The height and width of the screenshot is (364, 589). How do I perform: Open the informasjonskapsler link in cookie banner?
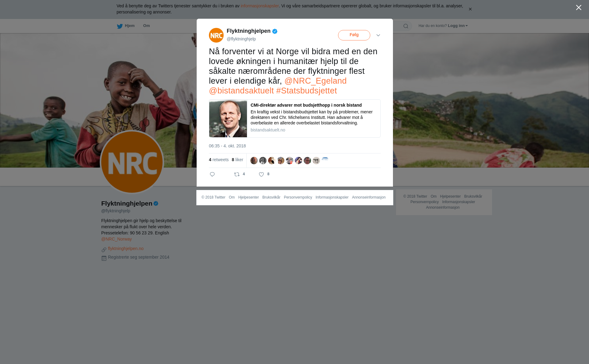click(x=260, y=6)
